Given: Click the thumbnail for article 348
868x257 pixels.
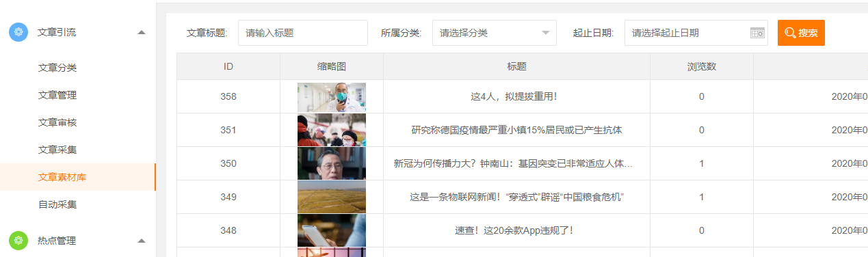Looking at the screenshot, I should pyautogui.click(x=332, y=231).
